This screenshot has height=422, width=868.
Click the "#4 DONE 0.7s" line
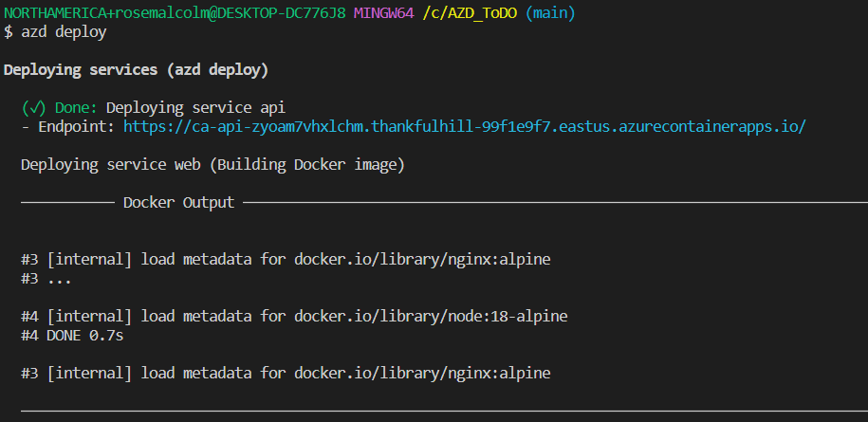(72, 335)
